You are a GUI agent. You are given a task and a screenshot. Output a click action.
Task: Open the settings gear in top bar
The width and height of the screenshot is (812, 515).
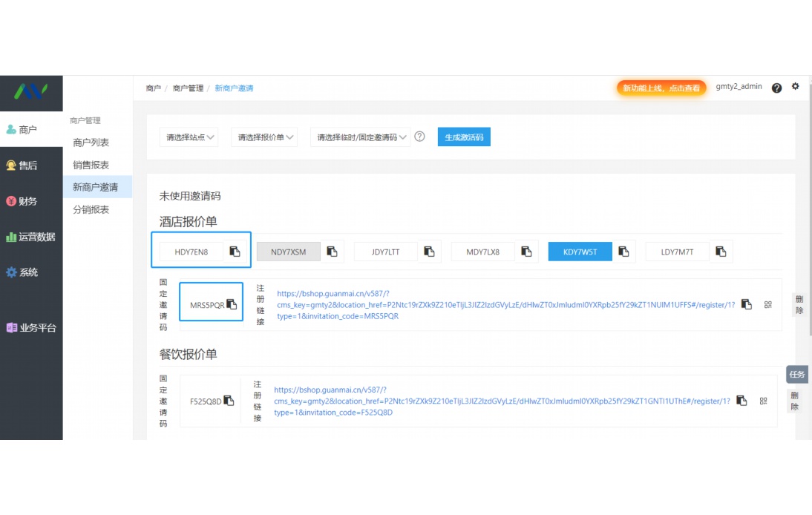click(x=795, y=87)
